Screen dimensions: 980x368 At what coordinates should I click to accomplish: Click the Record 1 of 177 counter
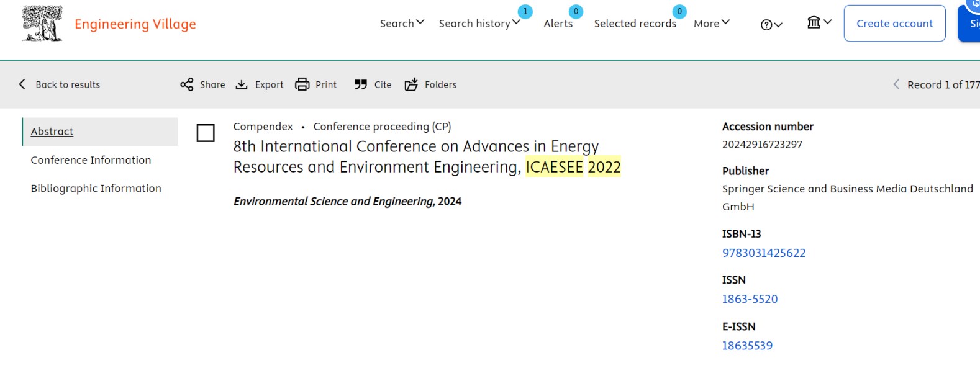943,84
